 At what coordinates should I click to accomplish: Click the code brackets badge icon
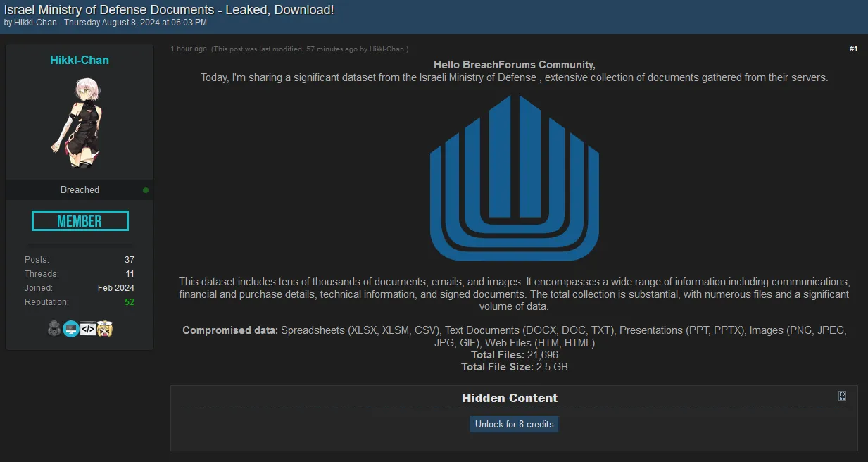click(x=88, y=328)
